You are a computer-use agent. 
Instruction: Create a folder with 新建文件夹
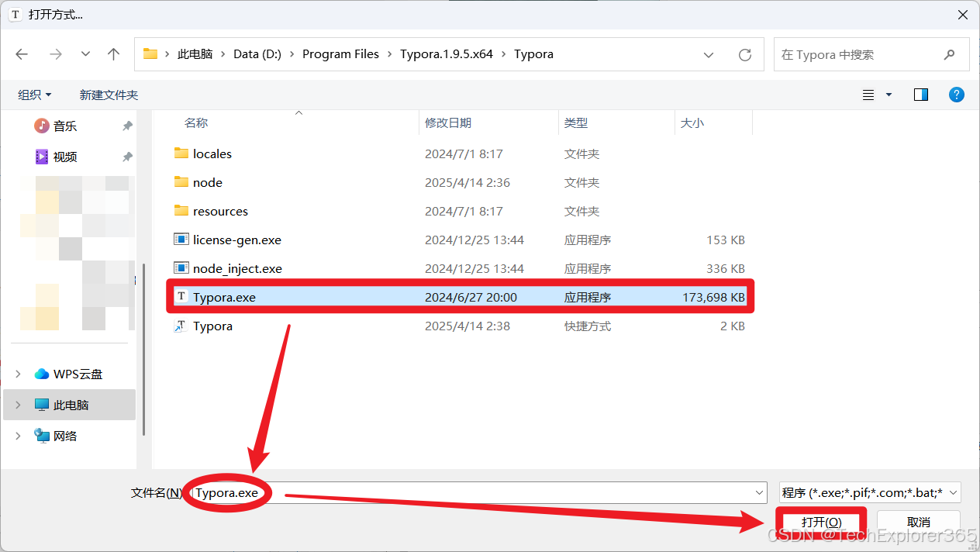(x=109, y=95)
